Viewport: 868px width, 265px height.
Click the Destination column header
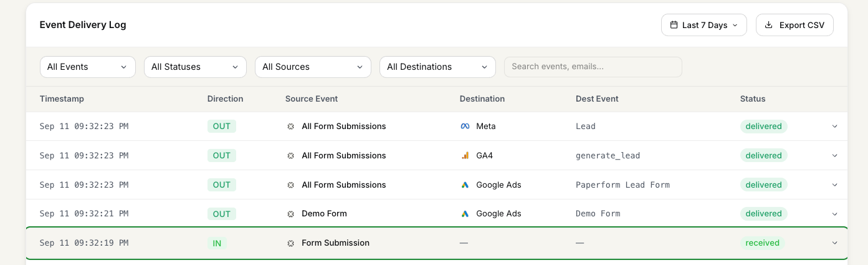(482, 99)
